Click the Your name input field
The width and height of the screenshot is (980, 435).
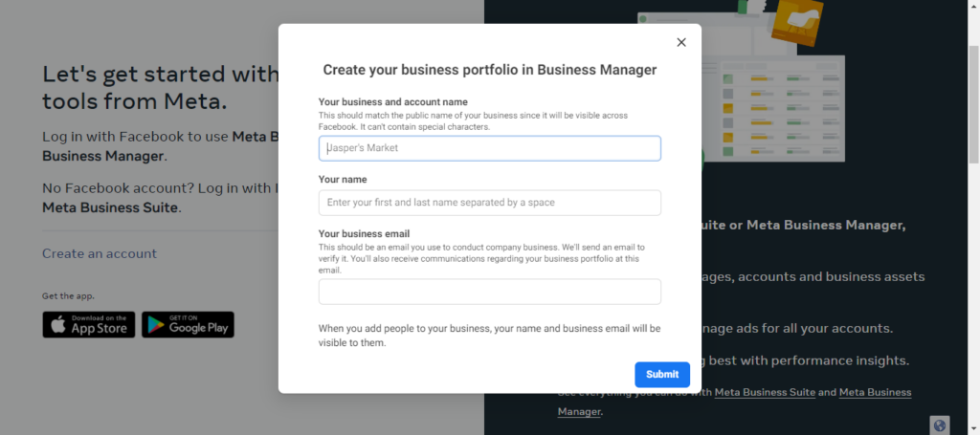pyautogui.click(x=489, y=203)
